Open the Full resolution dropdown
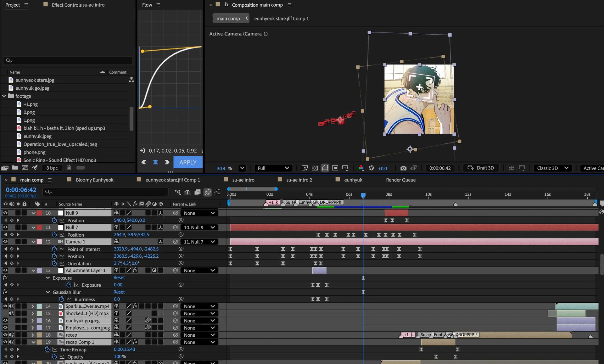The width and height of the screenshot is (604, 364). click(x=273, y=168)
